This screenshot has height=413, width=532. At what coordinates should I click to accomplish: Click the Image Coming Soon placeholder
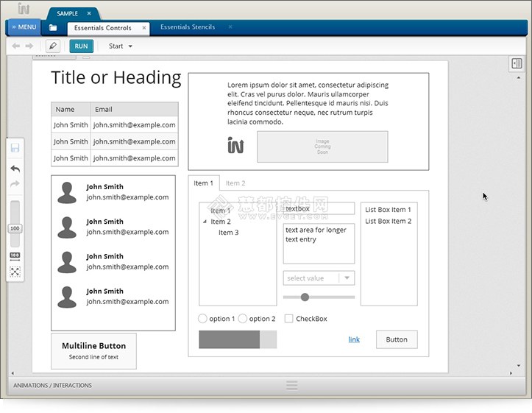[322, 147]
